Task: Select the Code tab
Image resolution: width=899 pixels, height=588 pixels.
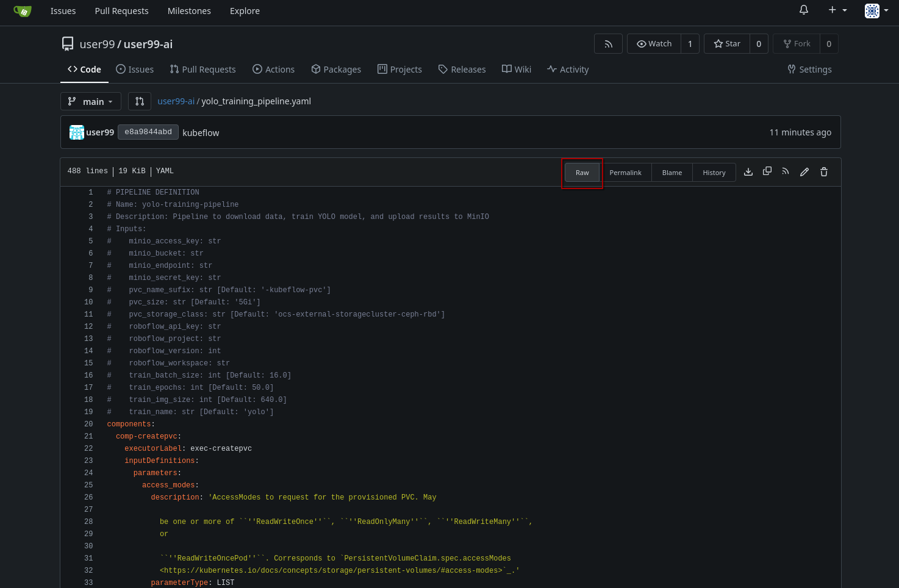Action: coord(84,70)
